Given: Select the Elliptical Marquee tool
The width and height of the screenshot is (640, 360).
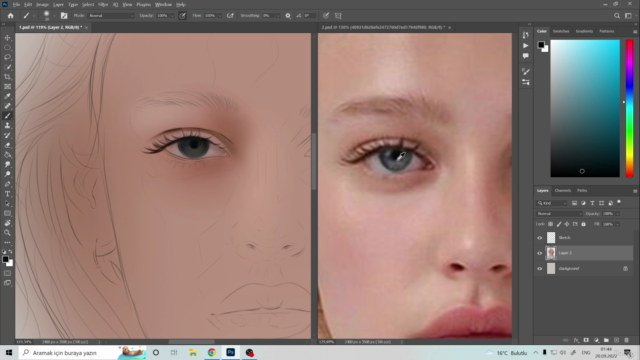Looking at the screenshot, I should click(x=7, y=47).
